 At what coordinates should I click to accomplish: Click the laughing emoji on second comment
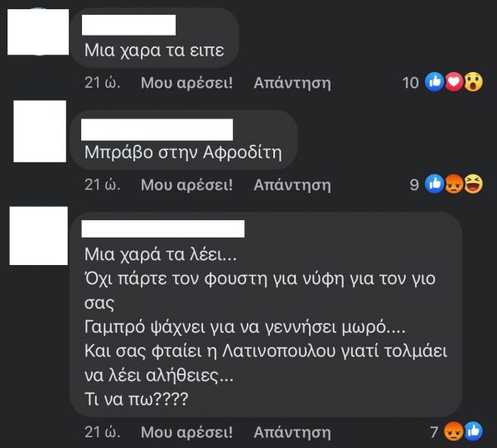click(474, 184)
